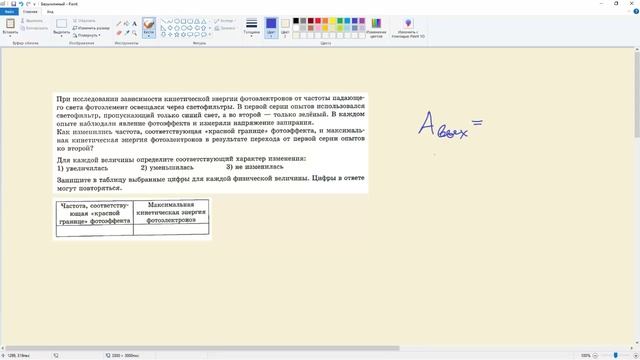The image size is (640, 360).
Task: Activate Color 2 selector
Action: (285, 28)
